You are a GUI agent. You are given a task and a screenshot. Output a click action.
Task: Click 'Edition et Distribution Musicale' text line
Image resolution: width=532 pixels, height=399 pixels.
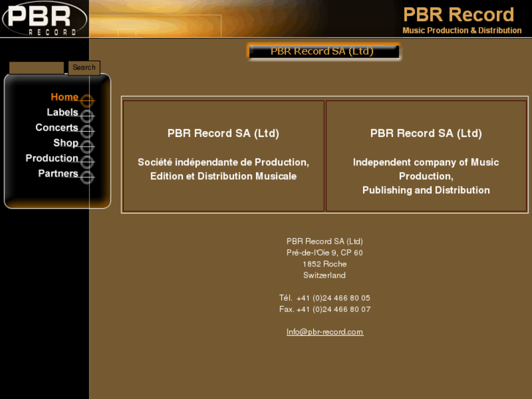223,176
